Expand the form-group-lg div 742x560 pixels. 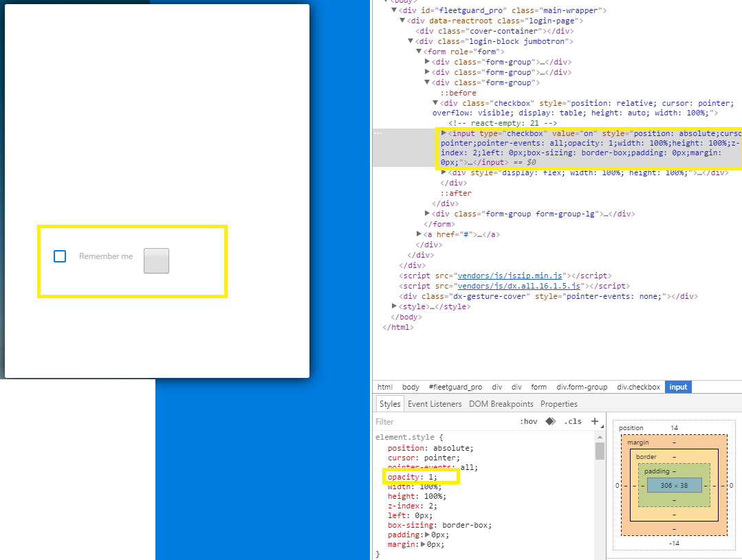427,213
